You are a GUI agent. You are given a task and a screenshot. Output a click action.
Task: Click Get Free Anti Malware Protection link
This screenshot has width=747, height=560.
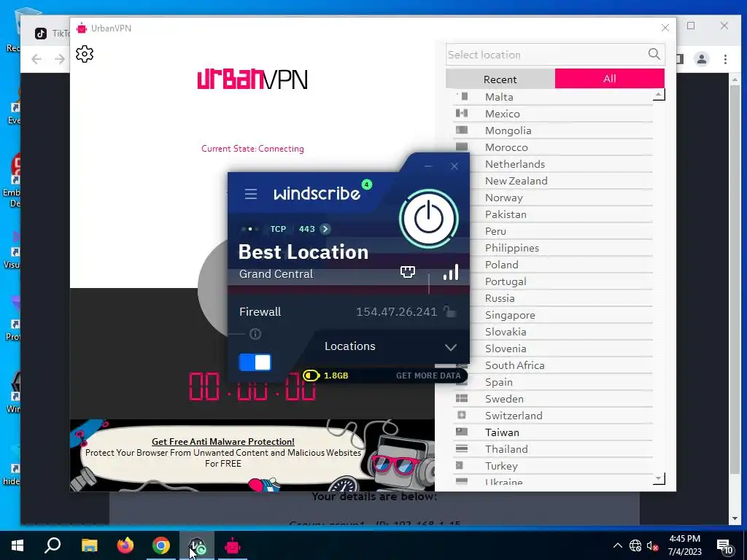pos(223,441)
